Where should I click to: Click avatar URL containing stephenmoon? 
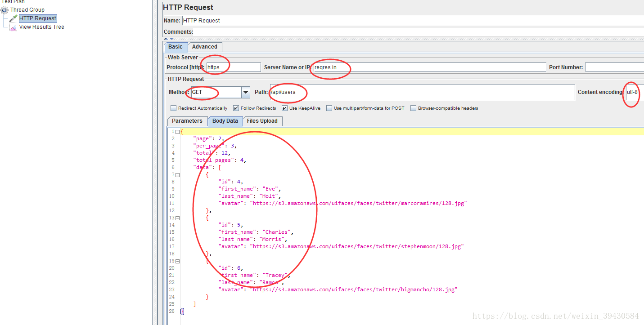(356, 247)
